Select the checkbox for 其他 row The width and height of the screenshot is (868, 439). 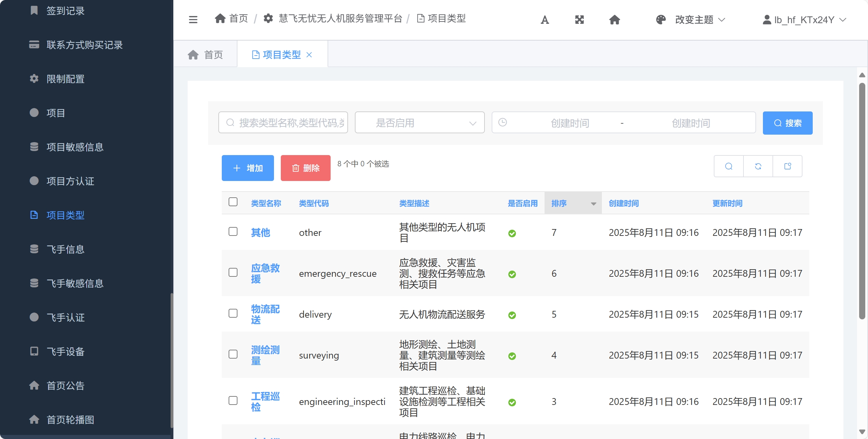[x=233, y=232]
